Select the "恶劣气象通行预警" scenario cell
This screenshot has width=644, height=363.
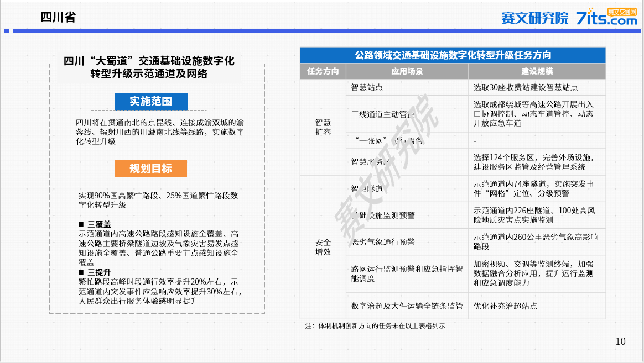[x=407, y=242]
